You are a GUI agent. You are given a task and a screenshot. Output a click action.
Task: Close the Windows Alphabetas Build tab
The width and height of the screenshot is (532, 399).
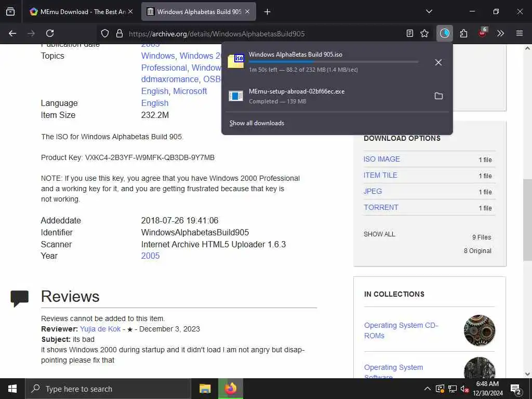pyautogui.click(x=247, y=12)
